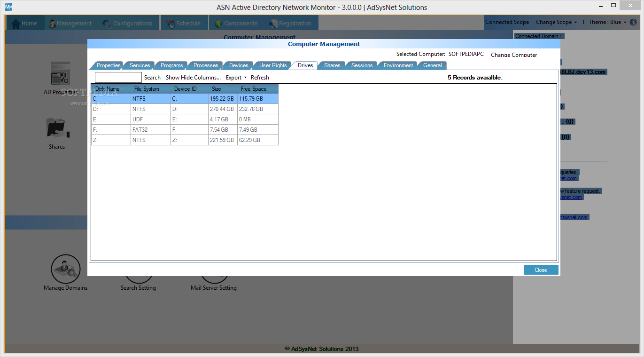Click NTFS in the D: row
Viewport: 644px width, 357px height.
pos(150,109)
